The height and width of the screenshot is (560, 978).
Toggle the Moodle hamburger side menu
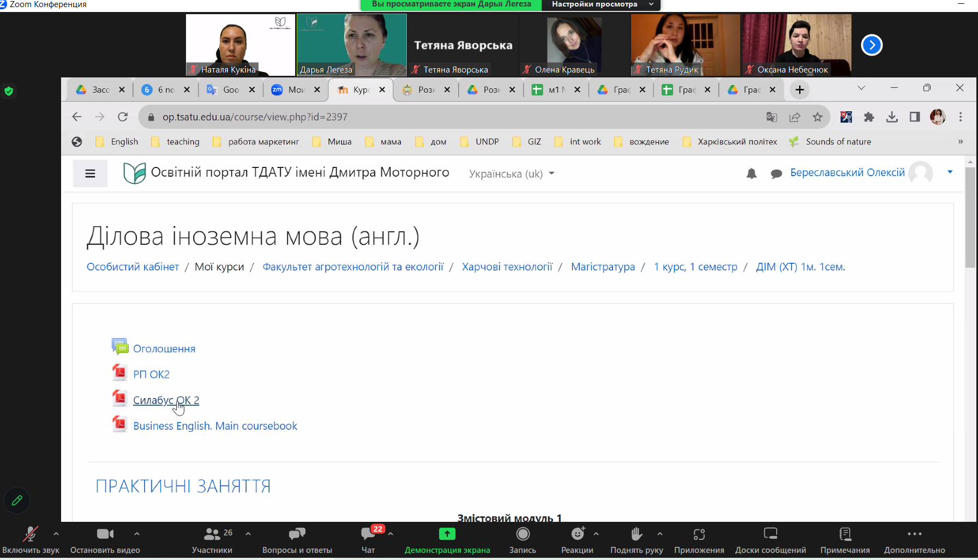tap(91, 173)
